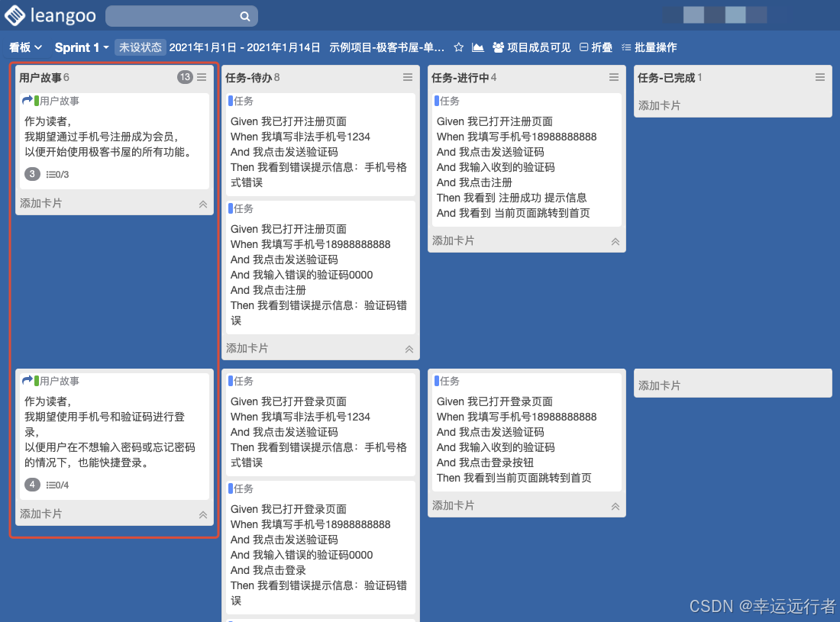Click the green label on 注册 user story
840x622 pixels.
coord(37,101)
